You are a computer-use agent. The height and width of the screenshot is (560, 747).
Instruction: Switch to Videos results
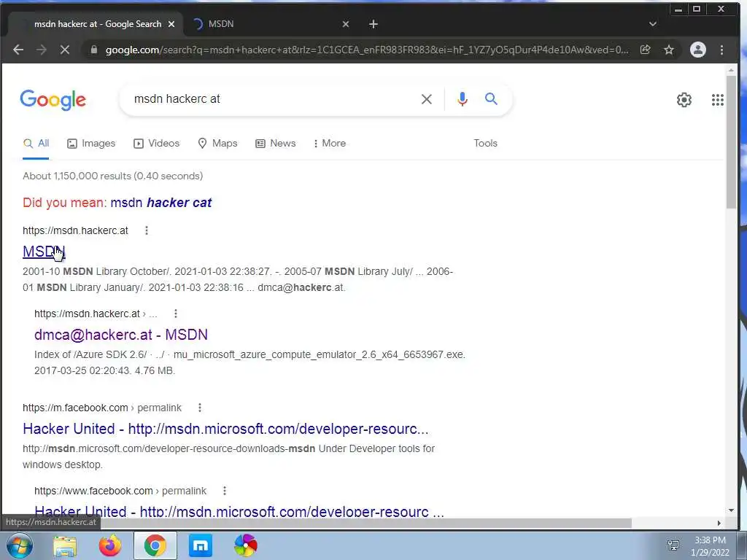coord(156,144)
